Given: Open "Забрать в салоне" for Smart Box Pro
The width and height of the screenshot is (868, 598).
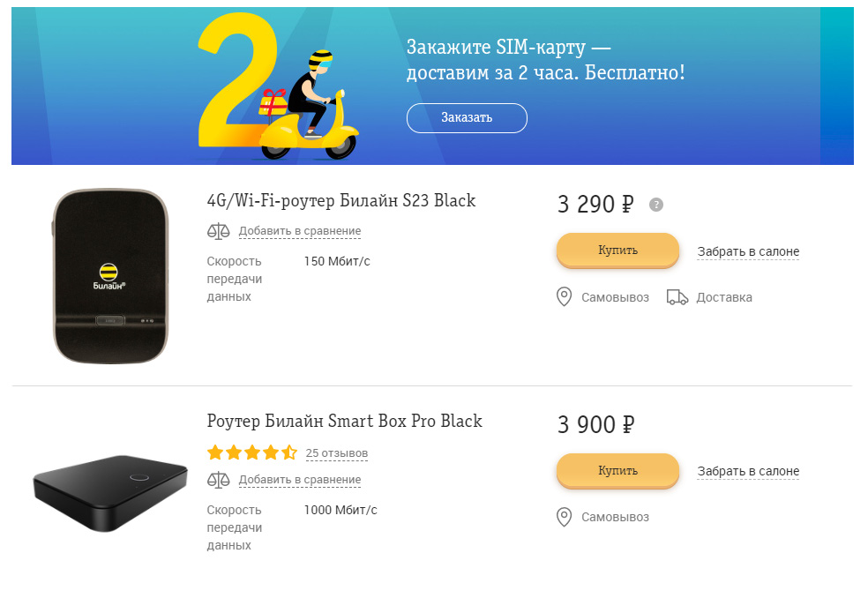Looking at the screenshot, I should (748, 471).
